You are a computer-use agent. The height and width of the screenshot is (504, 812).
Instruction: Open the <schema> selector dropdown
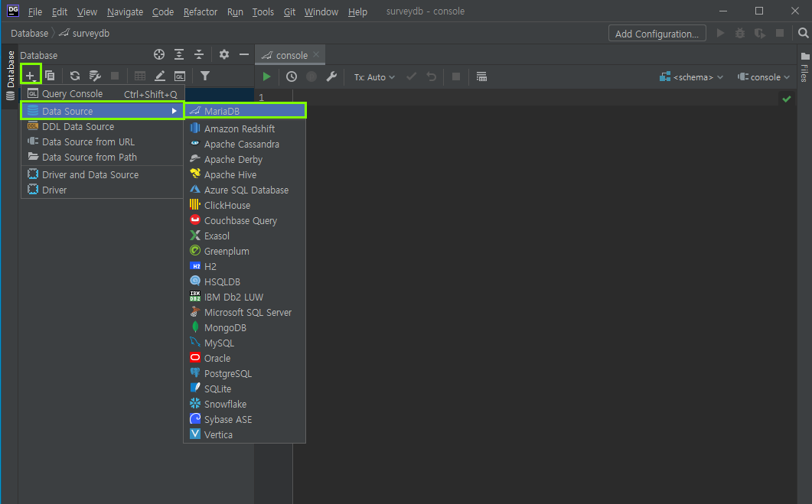[x=691, y=77]
